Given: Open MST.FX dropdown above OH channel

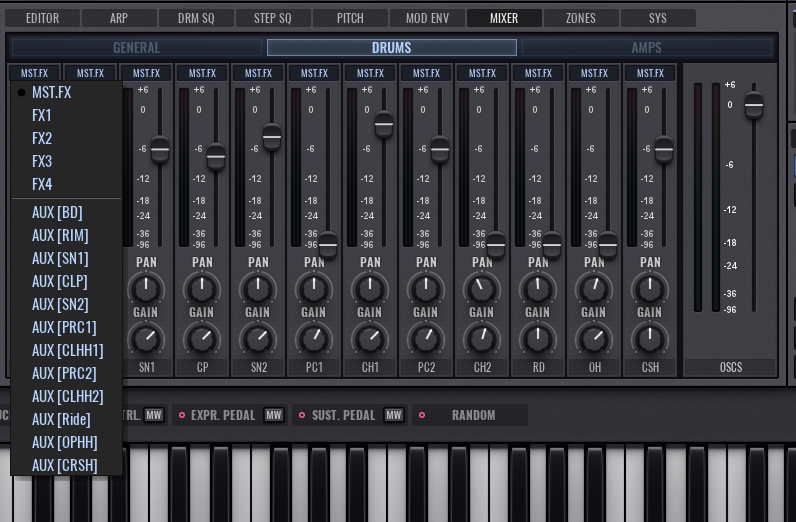Looking at the screenshot, I should click(x=594, y=73).
